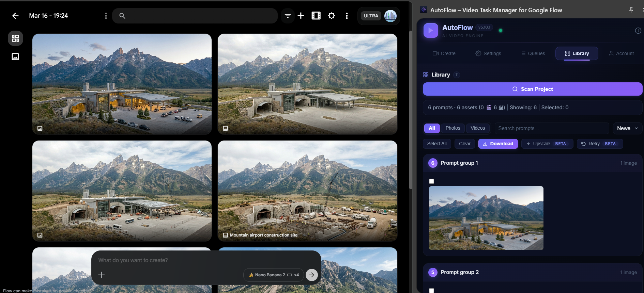644x293 pixels.
Task: Open Flow settings gear icon
Action: pos(332,16)
